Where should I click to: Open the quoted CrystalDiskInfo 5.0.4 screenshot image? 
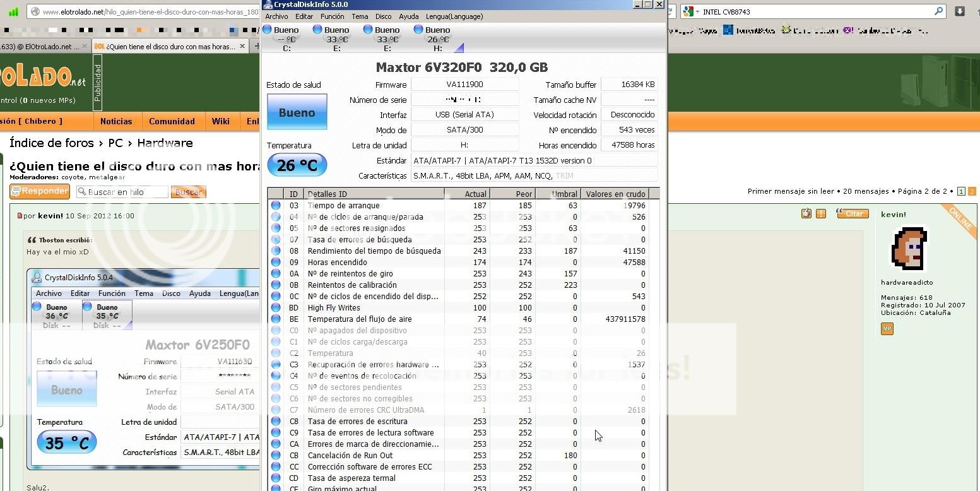[145, 369]
